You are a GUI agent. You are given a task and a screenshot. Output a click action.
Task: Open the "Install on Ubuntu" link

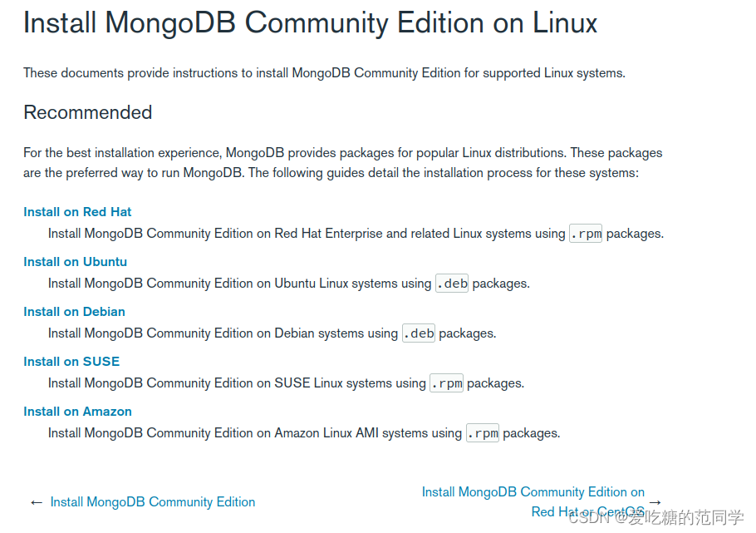coord(75,262)
